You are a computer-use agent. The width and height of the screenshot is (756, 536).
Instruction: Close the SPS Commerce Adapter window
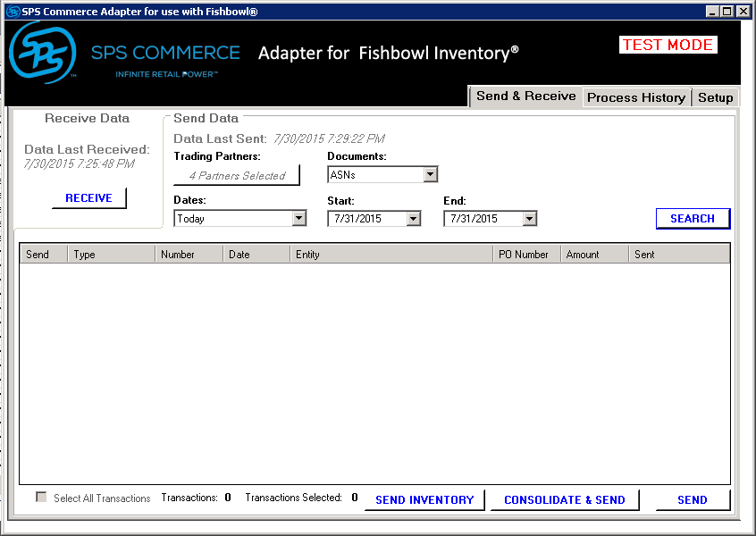pos(743,11)
